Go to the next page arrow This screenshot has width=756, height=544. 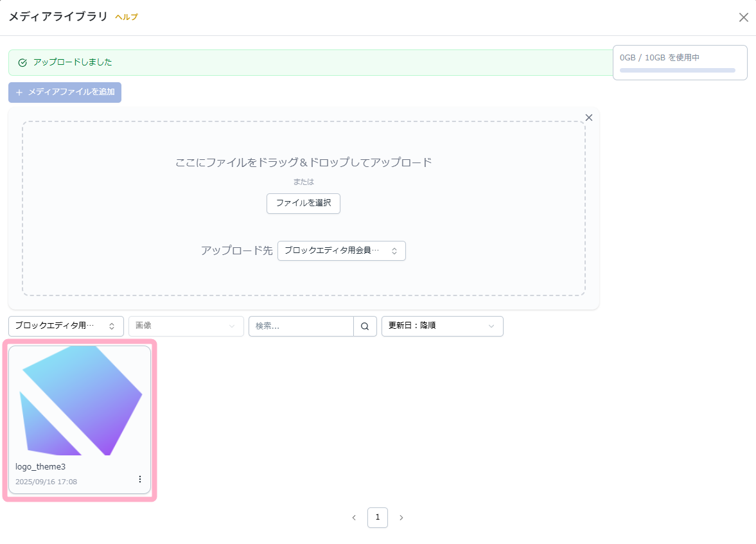401,518
